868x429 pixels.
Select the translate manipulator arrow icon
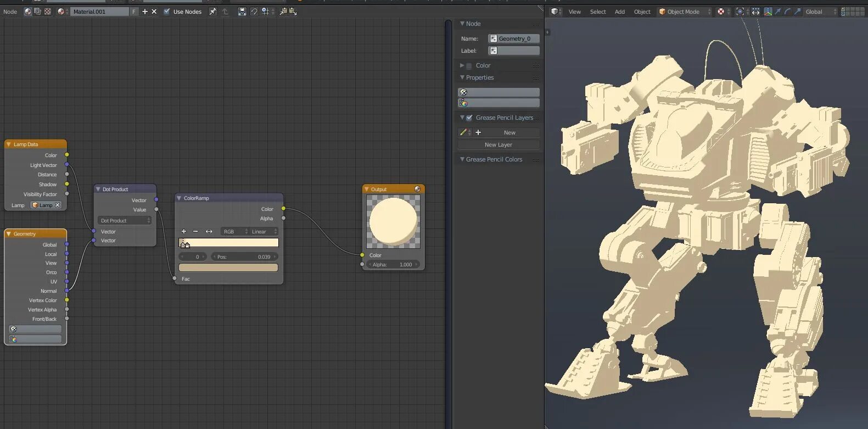click(x=777, y=12)
